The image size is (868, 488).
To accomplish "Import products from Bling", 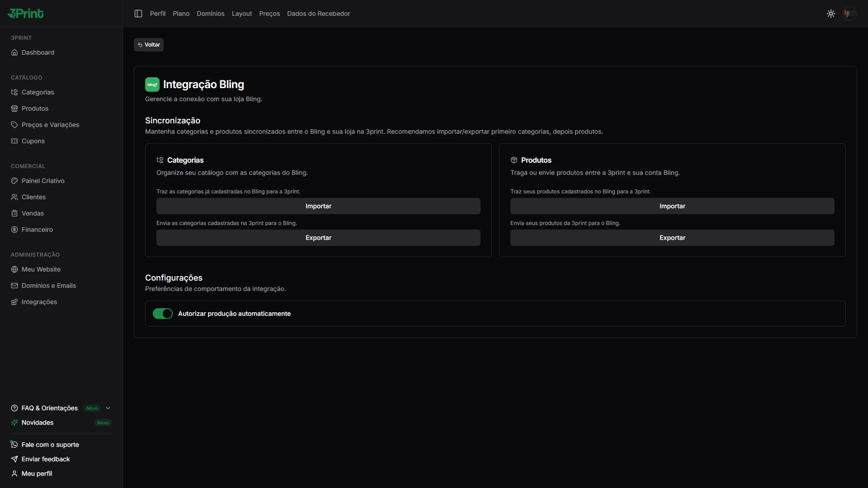I will tap(672, 206).
